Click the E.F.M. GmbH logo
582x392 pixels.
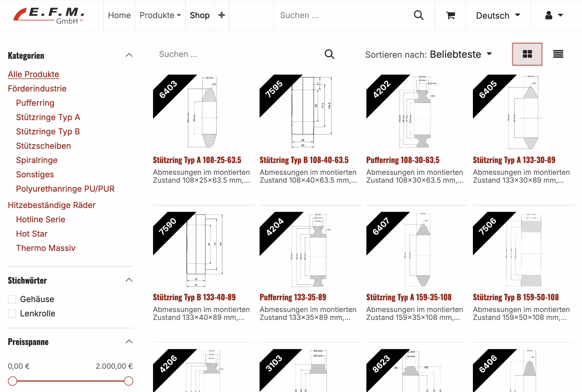(x=49, y=15)
